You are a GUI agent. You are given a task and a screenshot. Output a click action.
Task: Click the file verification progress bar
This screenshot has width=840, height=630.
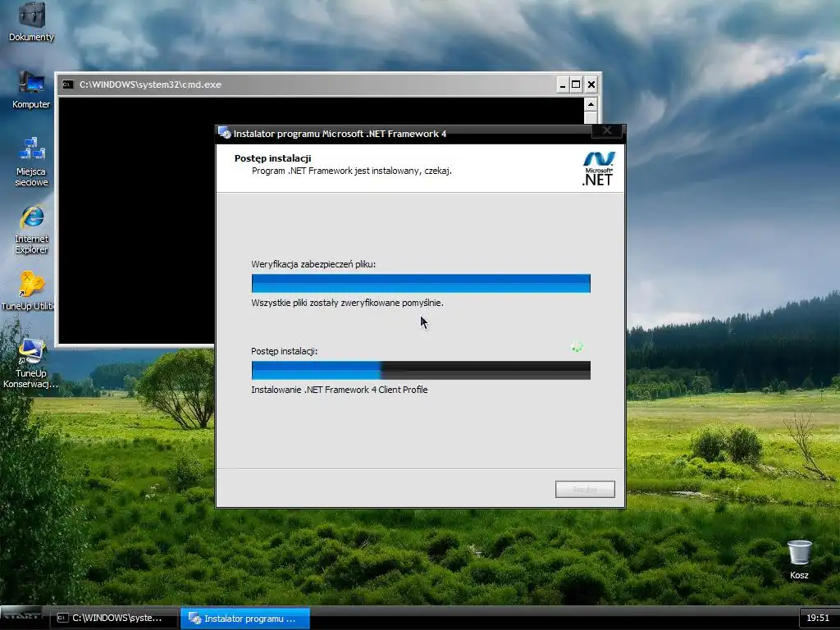click(421, 283)
